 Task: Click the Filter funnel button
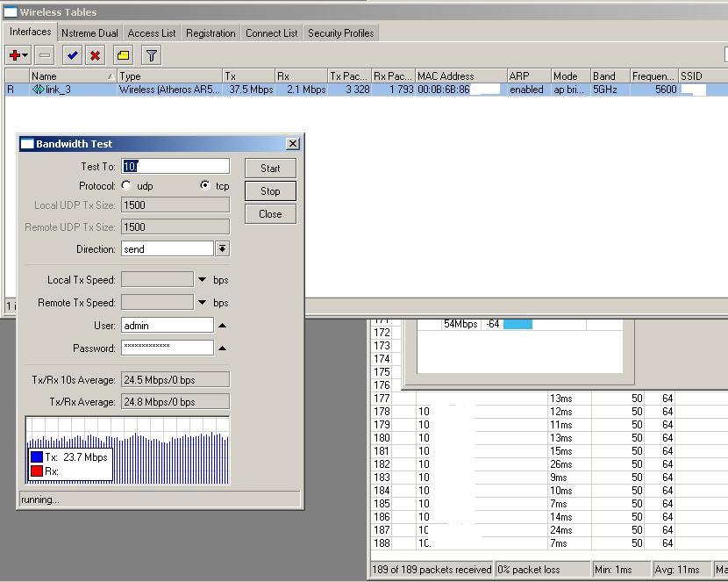[152, 55]
